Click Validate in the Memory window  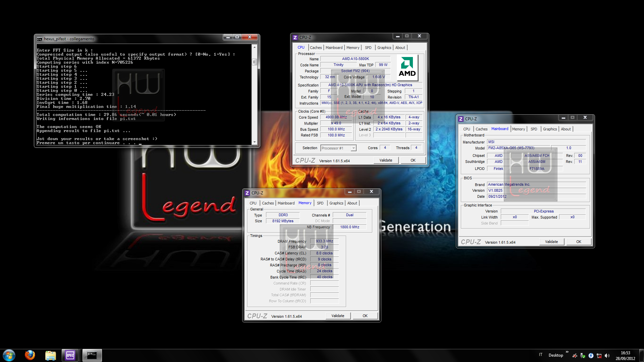coord(338,316)
